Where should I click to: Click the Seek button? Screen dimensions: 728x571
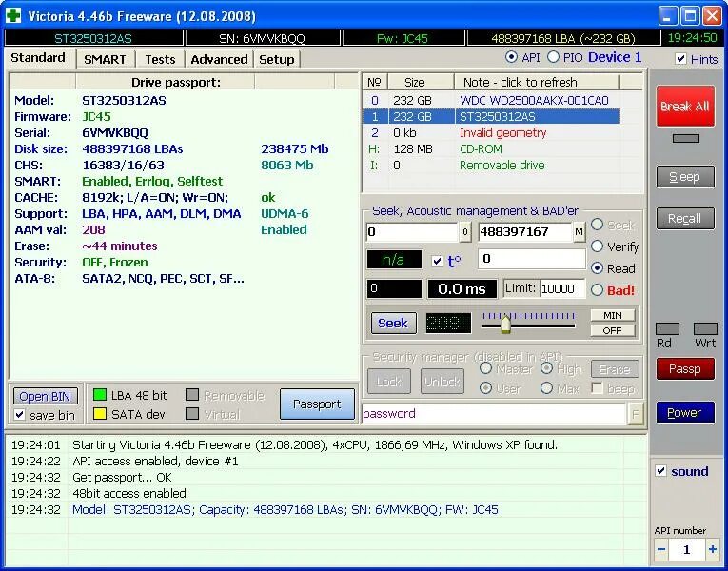tap(393, 323)
